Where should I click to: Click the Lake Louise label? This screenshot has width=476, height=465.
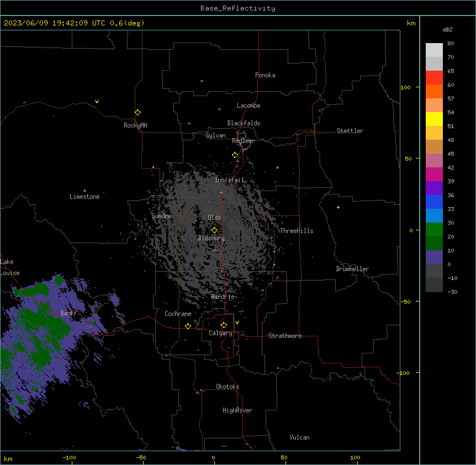point(10,267)
